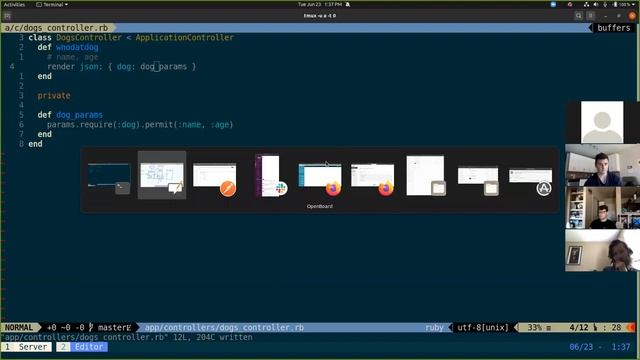Click the volume speaker icon in top bar
The height and width of the screenshot is (360, 640).
[596, 4]
